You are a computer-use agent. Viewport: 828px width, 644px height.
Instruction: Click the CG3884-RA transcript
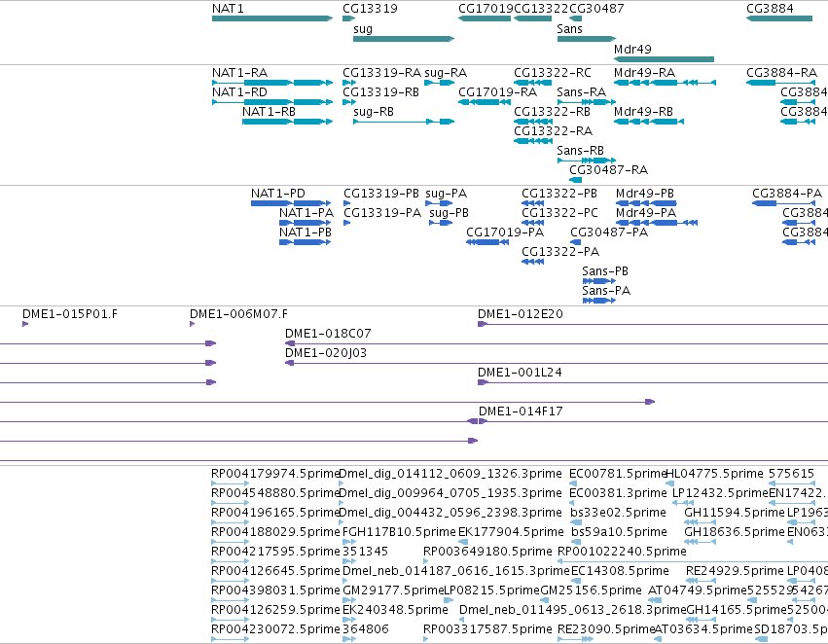[x=780, y=83]
